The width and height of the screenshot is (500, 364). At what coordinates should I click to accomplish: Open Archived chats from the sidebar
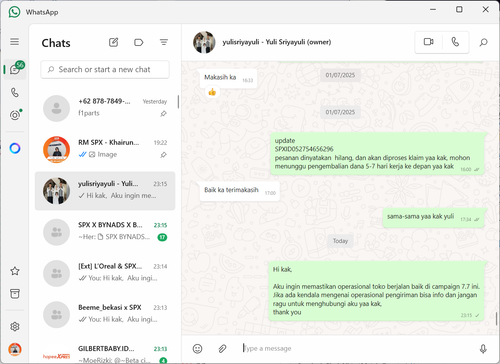click(15, 294)
